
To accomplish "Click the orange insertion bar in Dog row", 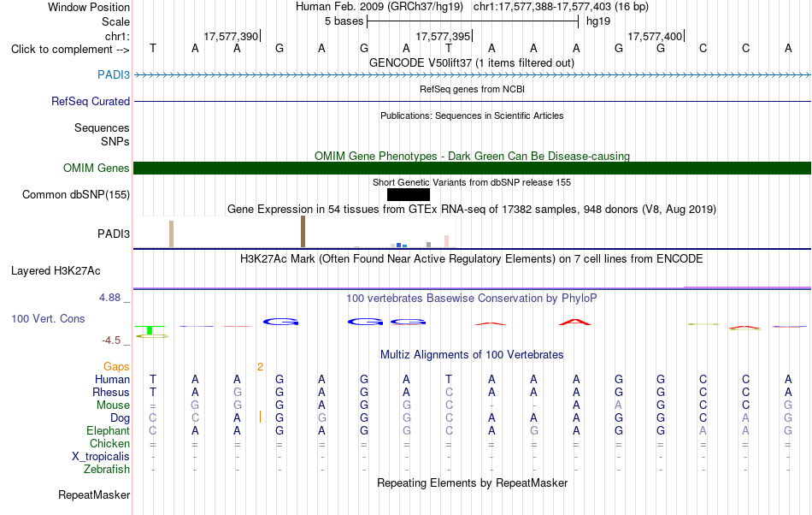I will click(260, 417).
